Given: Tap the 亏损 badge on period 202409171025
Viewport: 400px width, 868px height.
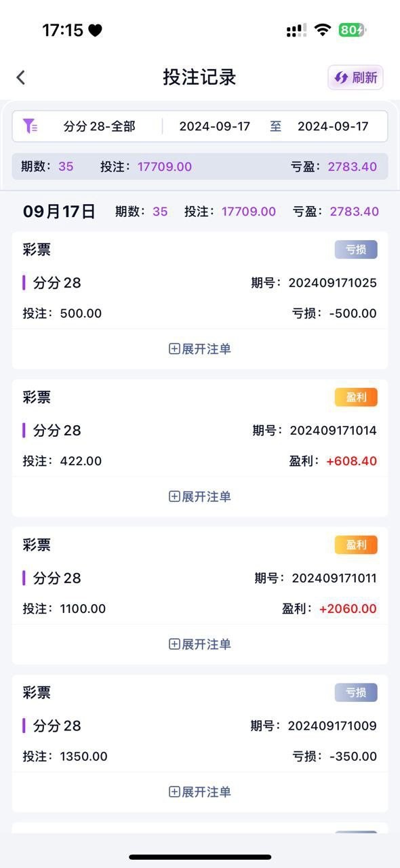Looking at the screenshot, I should pyautogui.click(x=356, y=250).
